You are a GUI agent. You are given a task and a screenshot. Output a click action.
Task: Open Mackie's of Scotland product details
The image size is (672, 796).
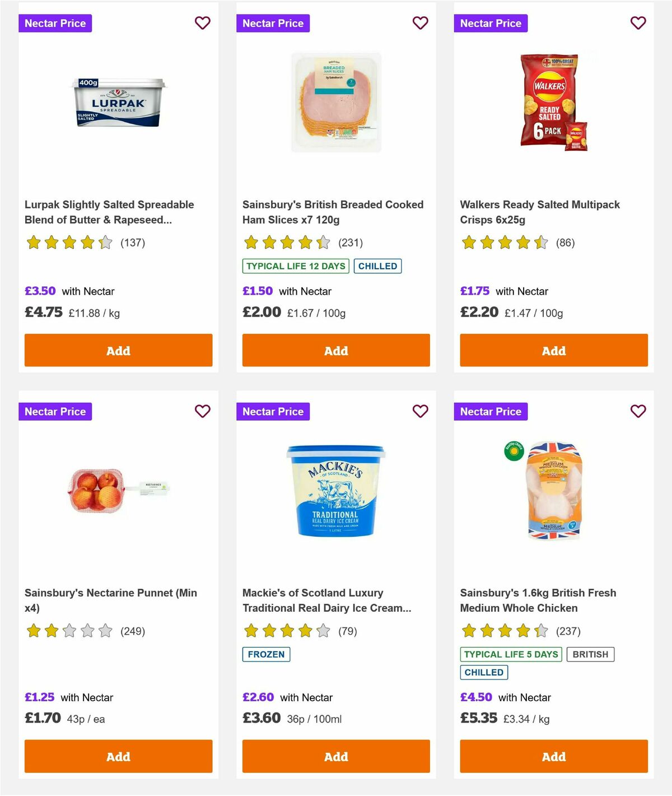(x=326, y=600)
